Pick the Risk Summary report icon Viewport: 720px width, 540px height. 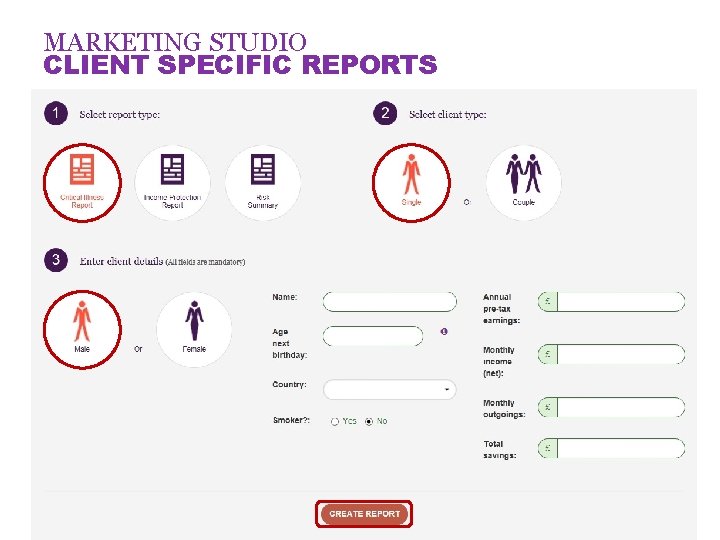tap(263, 183)
